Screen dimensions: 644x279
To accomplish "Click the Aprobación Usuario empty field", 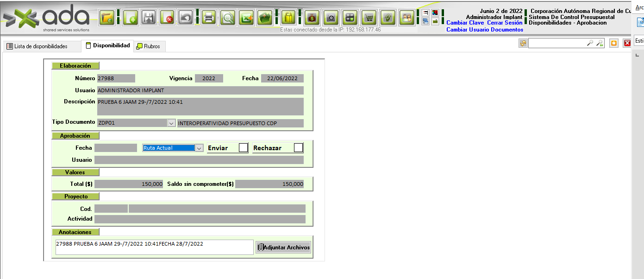I will tap(199, 160).
